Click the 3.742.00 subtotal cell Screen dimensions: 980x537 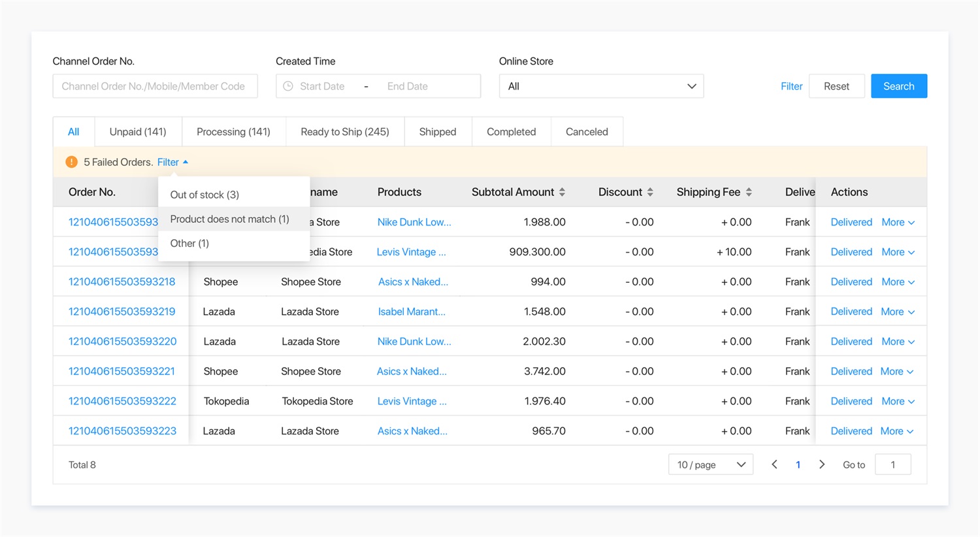(545, 371)
